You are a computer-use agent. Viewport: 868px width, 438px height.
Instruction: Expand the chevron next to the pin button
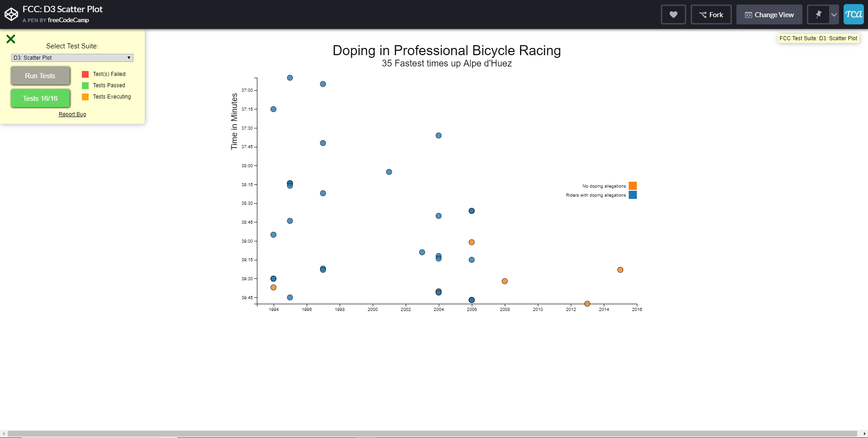tap(834, 14)
